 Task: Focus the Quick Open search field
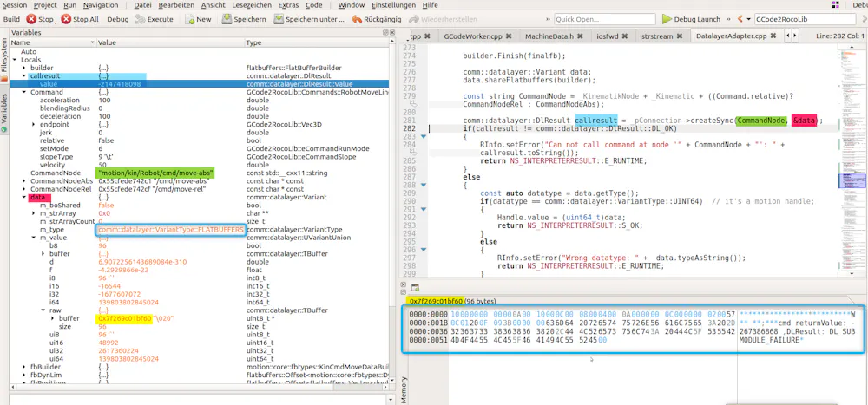(x=604, y=19)
